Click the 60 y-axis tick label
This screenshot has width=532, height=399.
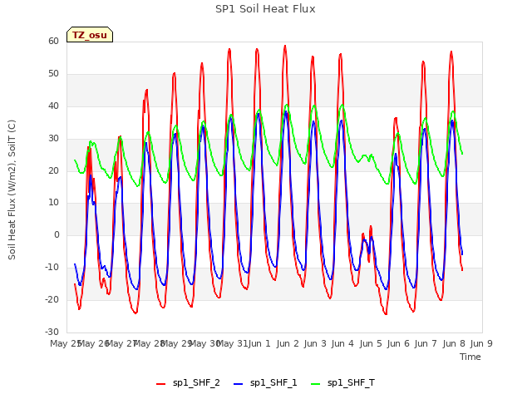coord(53,41)
